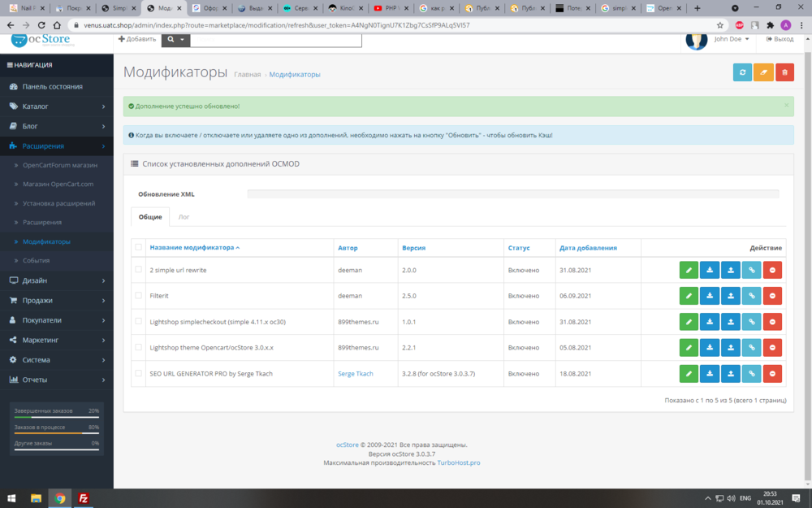
Task: Download the SEO URL GENERATOR PRO modifier
Action: point(710,374)
